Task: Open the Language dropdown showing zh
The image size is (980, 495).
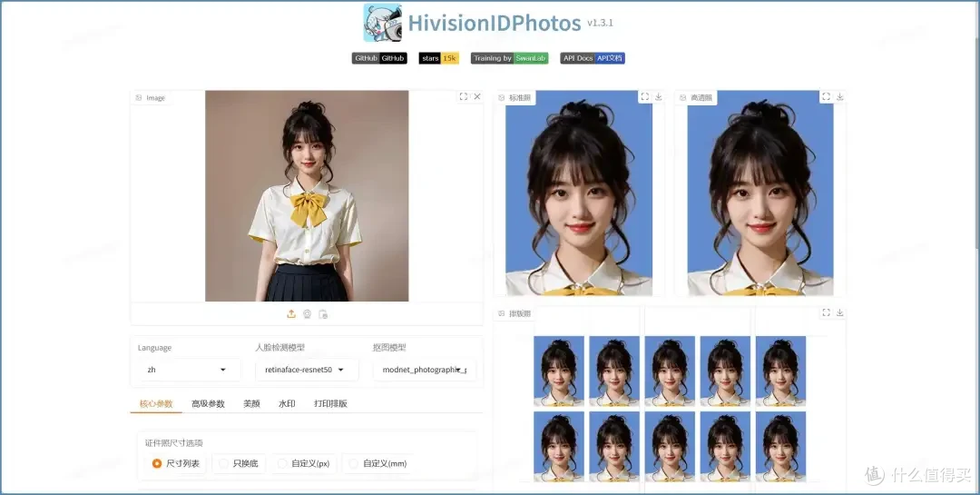Action: (190, 370)
